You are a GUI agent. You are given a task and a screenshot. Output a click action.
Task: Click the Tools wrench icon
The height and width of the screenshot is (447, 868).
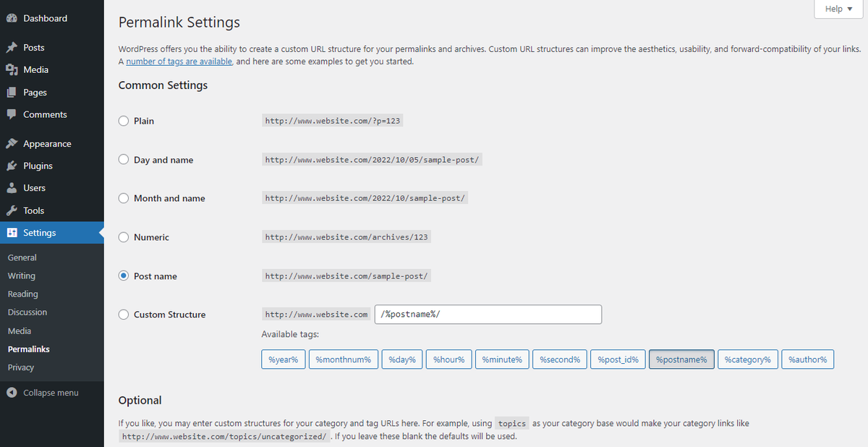(12, 210)
